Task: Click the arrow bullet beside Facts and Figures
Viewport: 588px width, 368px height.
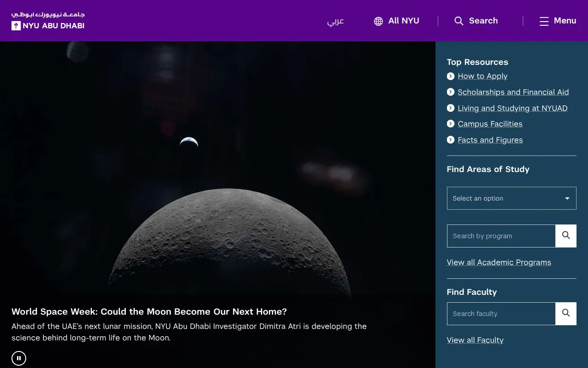Action: [451, 140]
